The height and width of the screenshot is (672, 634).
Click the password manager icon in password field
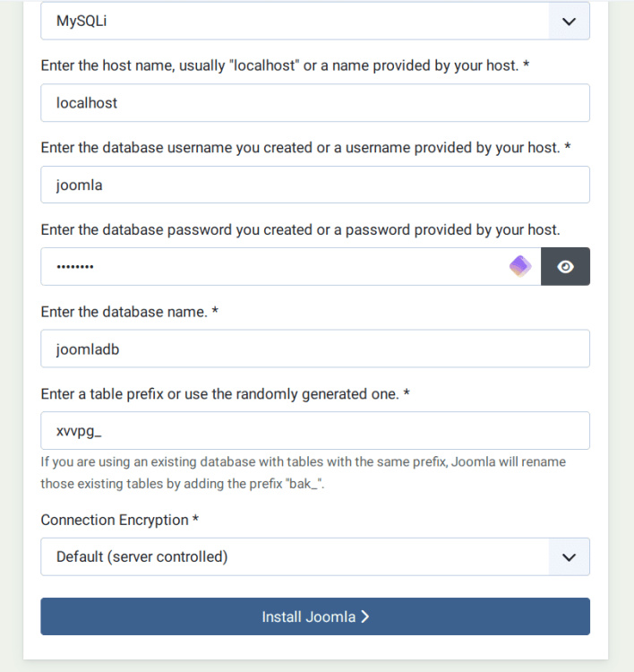point(520,266)
